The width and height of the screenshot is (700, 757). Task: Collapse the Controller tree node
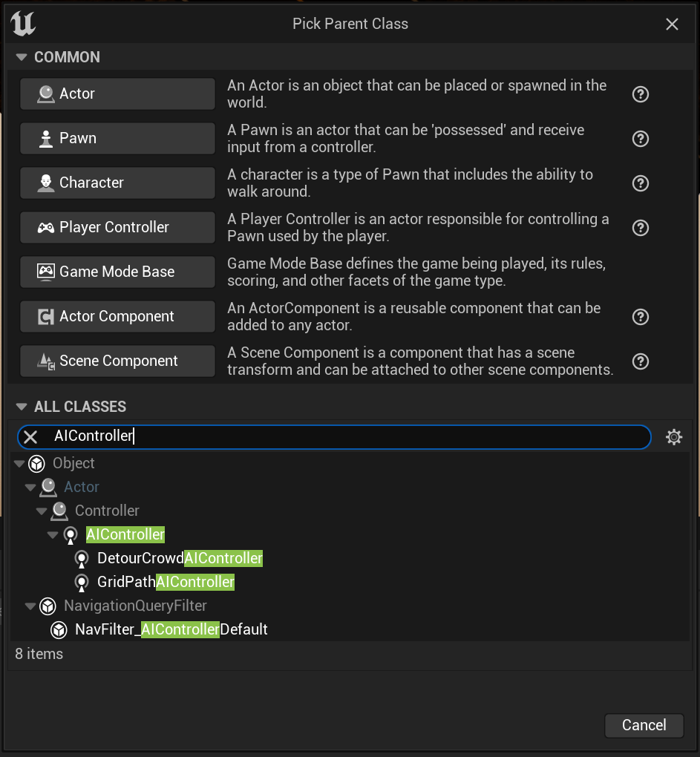(x=42, y=511)
